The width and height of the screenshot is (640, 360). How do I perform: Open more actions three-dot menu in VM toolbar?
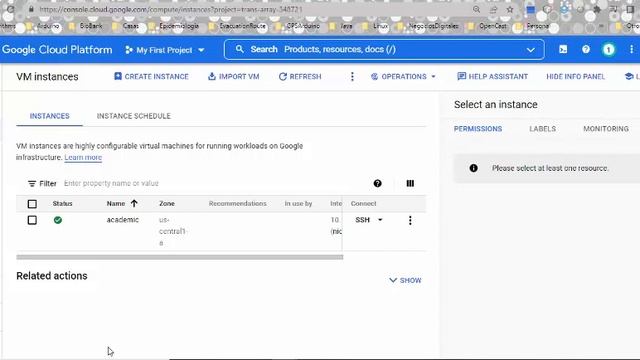point(352,77)
